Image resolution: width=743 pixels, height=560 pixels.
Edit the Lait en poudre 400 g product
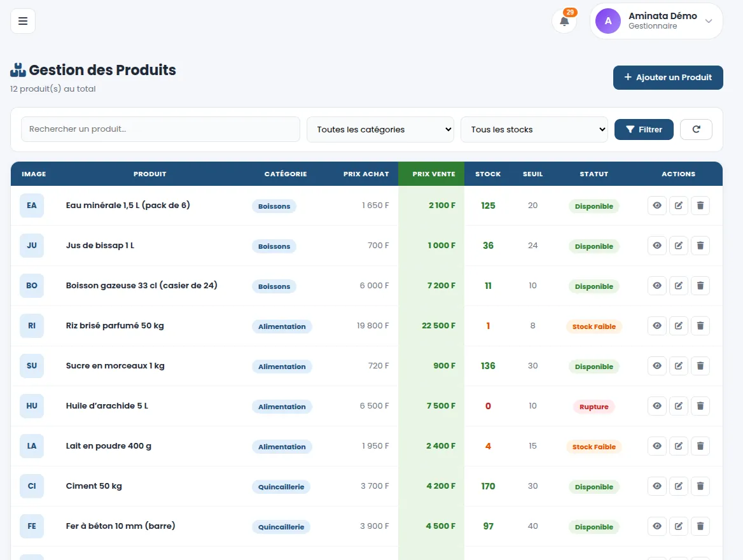[x=679, y=445]
